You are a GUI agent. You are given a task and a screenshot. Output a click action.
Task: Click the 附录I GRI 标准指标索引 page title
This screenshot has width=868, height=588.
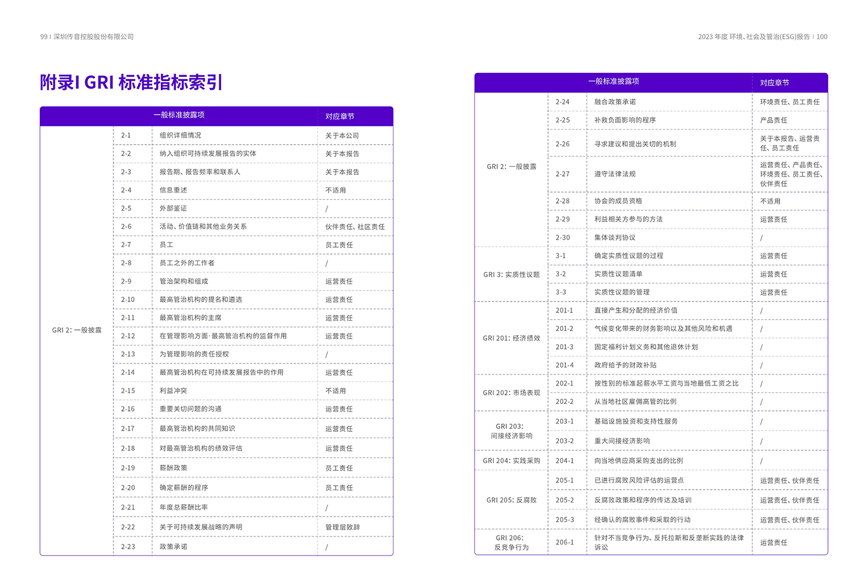131,82
